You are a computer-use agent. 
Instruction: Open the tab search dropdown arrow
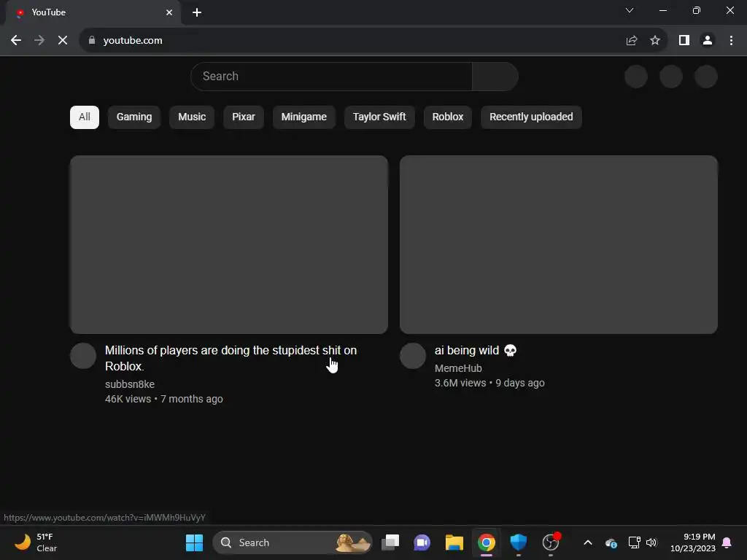(630, 10)
